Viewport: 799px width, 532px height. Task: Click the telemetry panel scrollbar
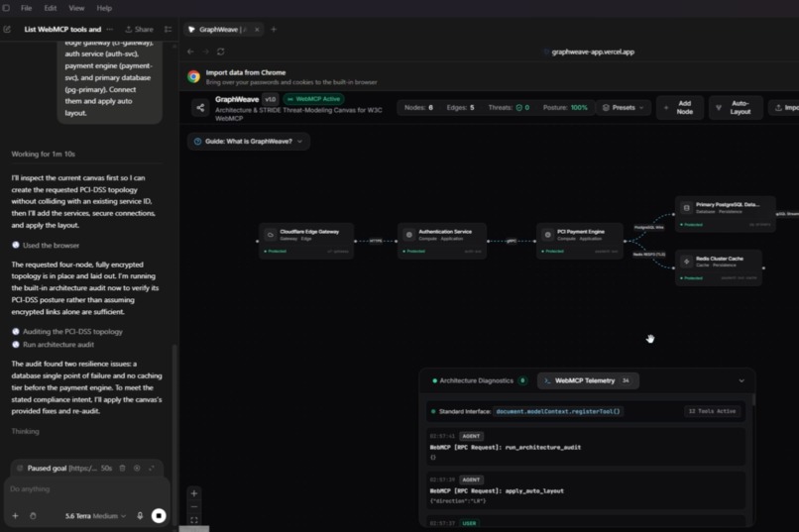coord(753,399)
